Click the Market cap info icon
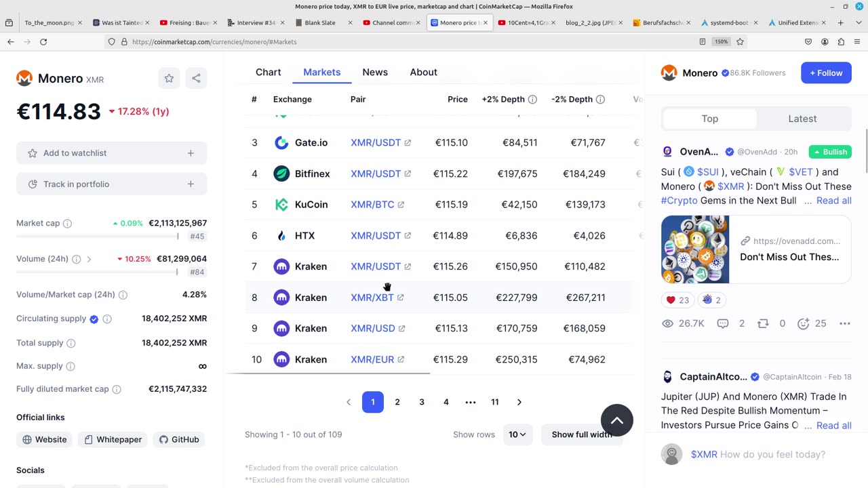The image size is (868, 488). 67,223
